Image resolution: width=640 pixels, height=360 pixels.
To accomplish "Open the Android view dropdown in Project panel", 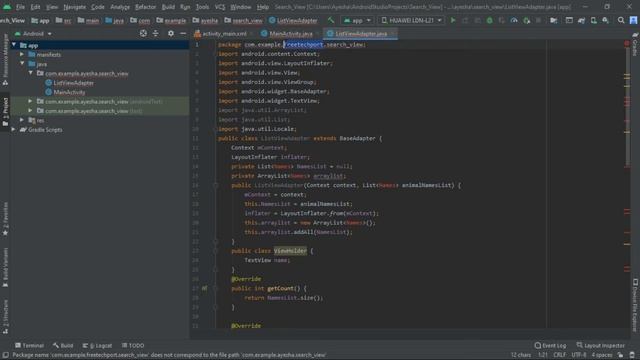I will tap(33, 33).
